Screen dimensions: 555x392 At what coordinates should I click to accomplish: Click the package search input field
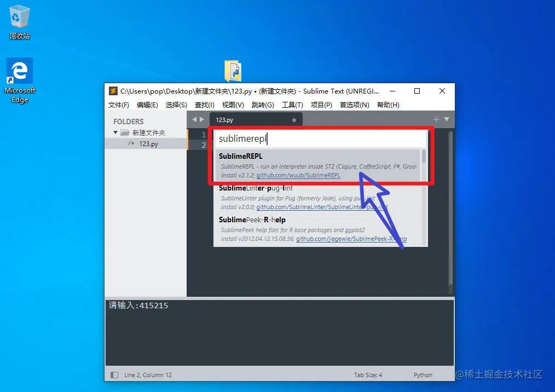click(321, 139)
